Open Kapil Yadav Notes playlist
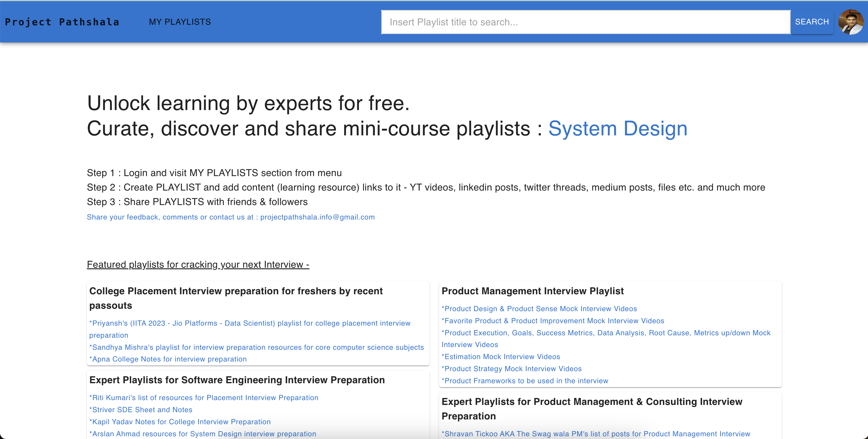 tap(180, 422)
